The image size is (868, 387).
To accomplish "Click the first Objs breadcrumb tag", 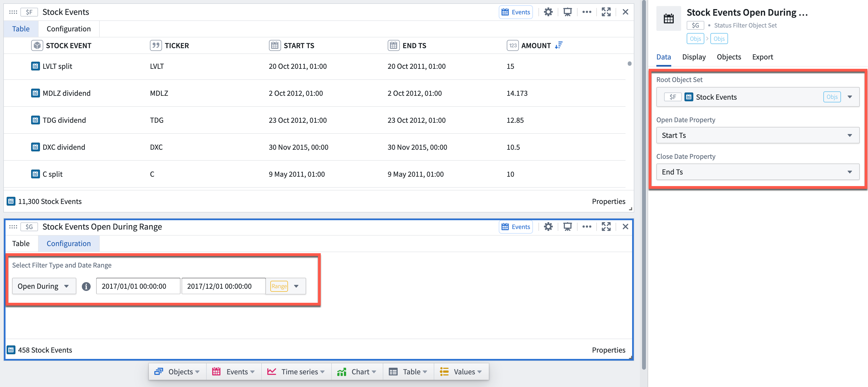I will tap(695, 39).
